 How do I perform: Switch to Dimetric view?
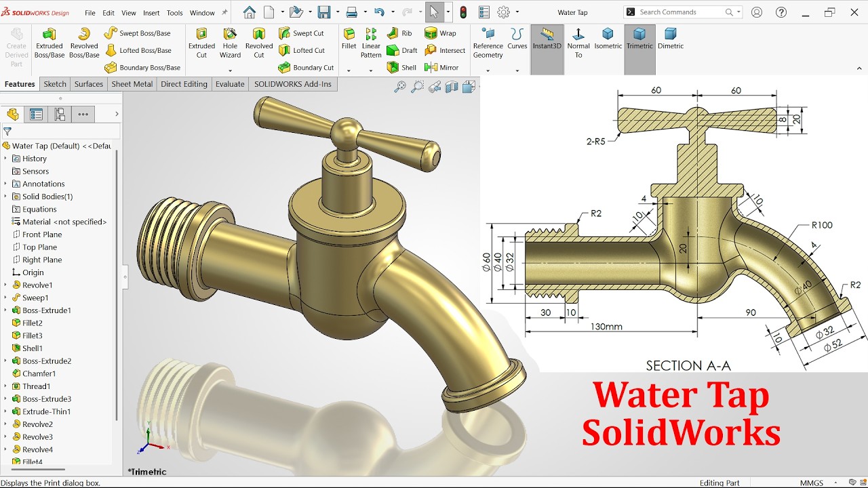click(671, 39)
